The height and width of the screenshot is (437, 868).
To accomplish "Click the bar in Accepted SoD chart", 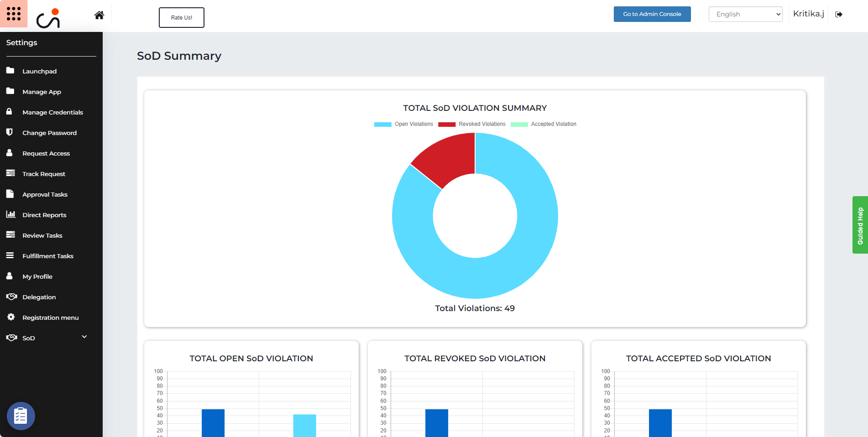I will [x=660, y=423].
